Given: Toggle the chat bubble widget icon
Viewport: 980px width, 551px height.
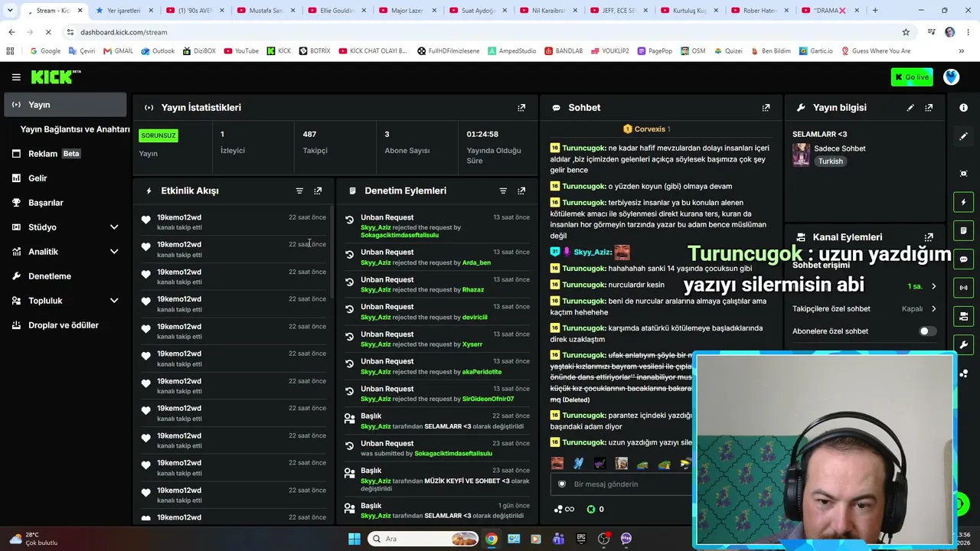Looking at the screenshot, I should tap(963, 259).
